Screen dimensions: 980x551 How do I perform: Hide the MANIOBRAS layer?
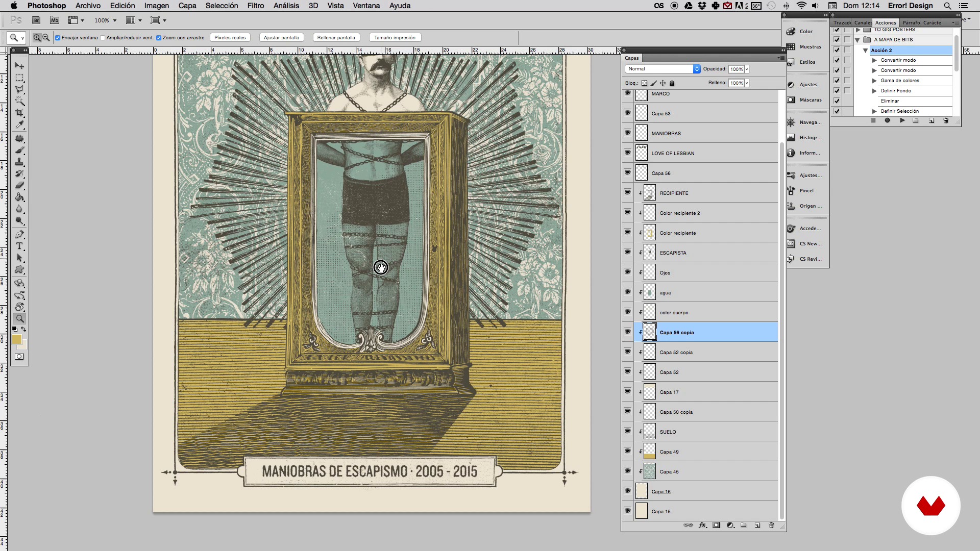[627, 133]
